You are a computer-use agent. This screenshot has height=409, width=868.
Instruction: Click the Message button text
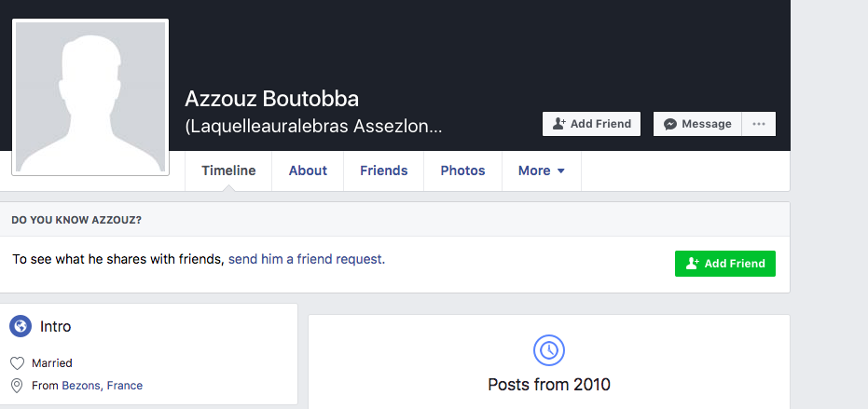point(707,124)
